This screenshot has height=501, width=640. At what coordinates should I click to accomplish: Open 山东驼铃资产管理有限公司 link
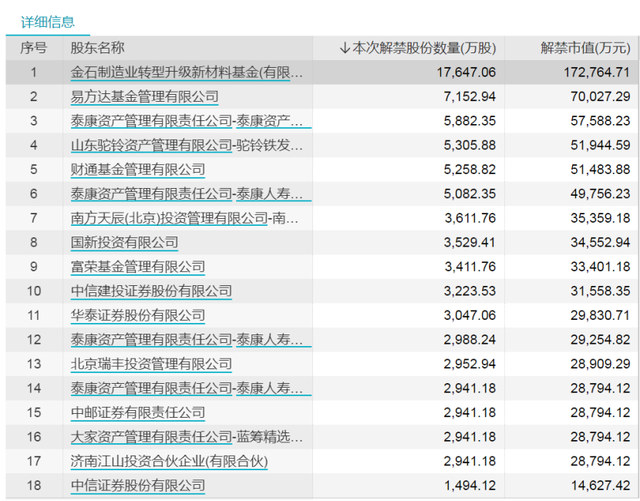151,145
